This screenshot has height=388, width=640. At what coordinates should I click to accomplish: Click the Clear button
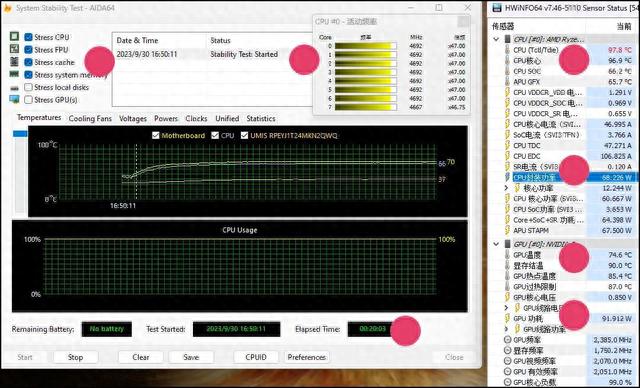pos(140,357)
